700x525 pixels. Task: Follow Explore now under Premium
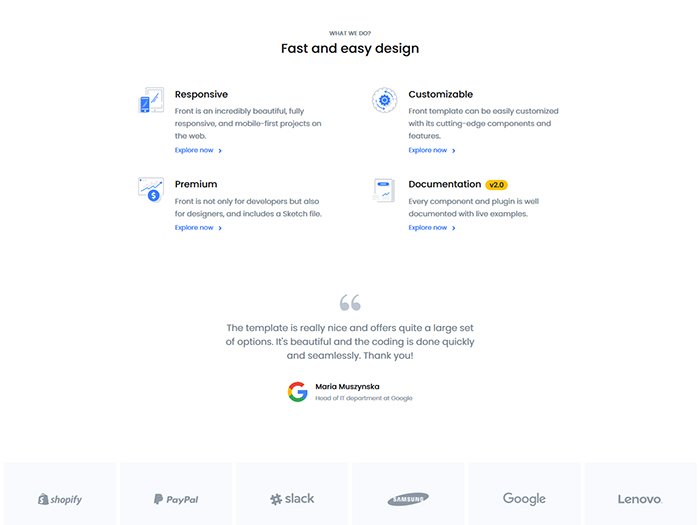tap(198, 227)
